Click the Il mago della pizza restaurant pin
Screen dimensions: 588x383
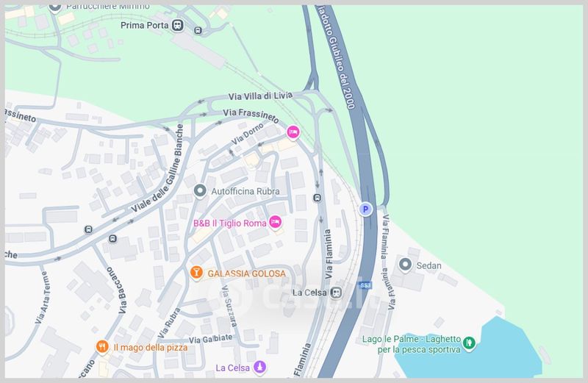click(x=102, y=347)
